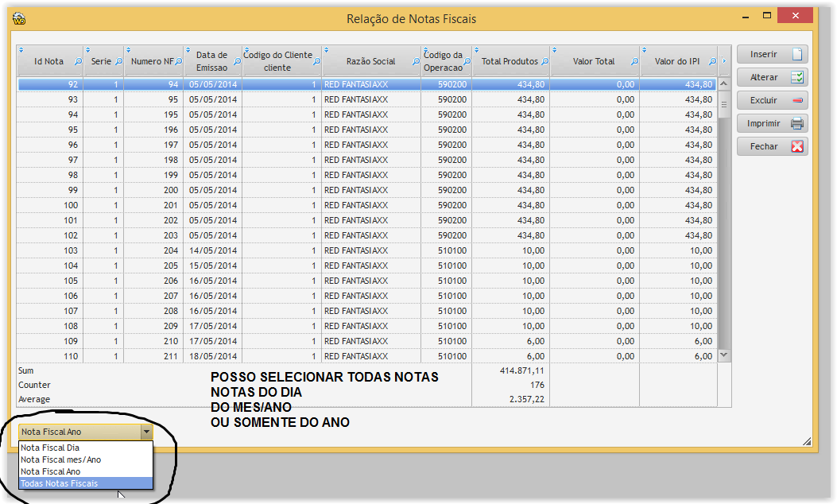
Task: Choose Todas Notas Fiscais from the list
Action: coord(85,483)
